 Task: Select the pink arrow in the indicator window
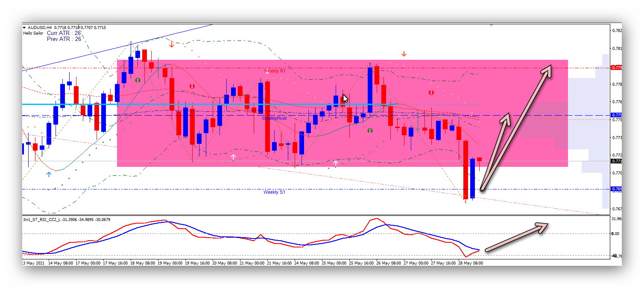tap(517, 236)
